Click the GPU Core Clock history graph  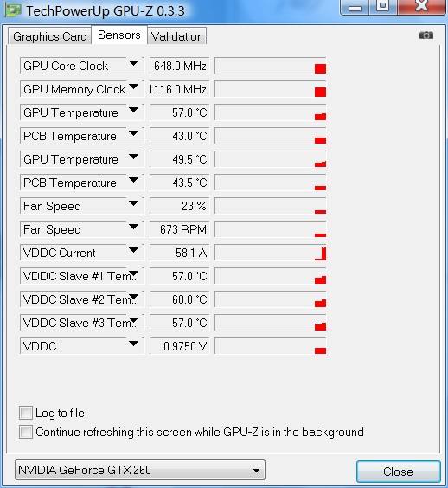[x=271, y=66]
